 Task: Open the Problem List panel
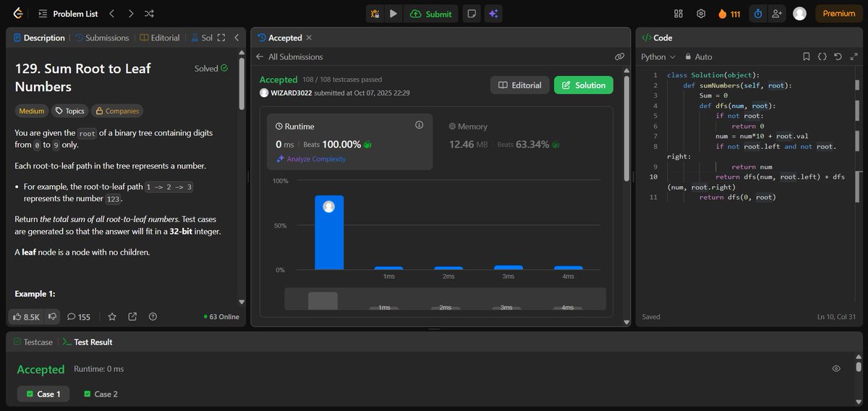click(x=68, y=13)
